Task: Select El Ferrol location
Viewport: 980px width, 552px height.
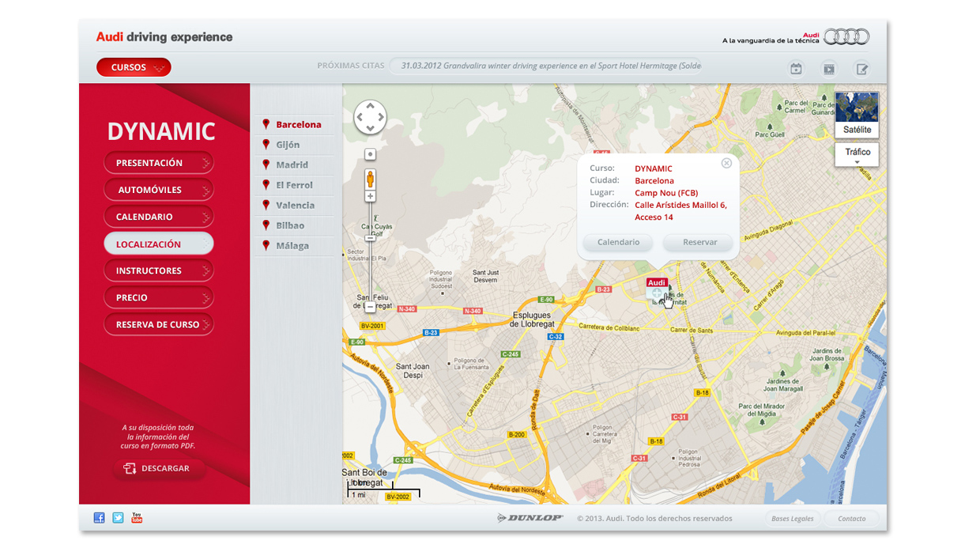Action: pyautogui.click(x=292, y=185)
